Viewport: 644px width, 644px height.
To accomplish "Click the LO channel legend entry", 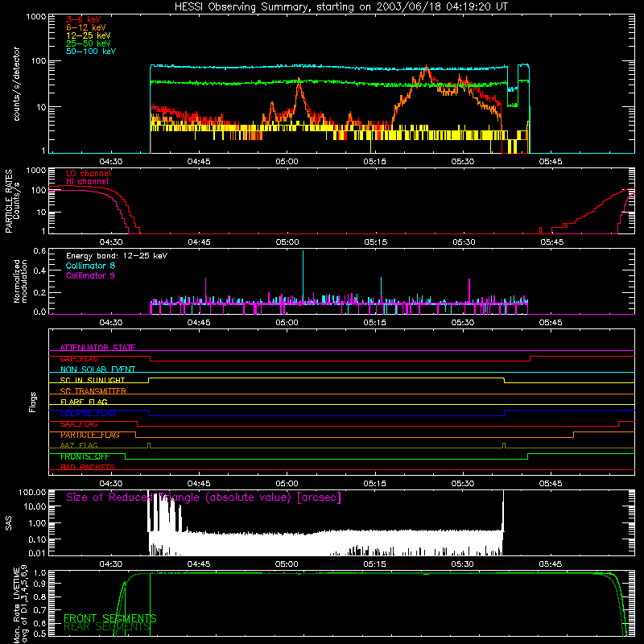I will (89, 173).
